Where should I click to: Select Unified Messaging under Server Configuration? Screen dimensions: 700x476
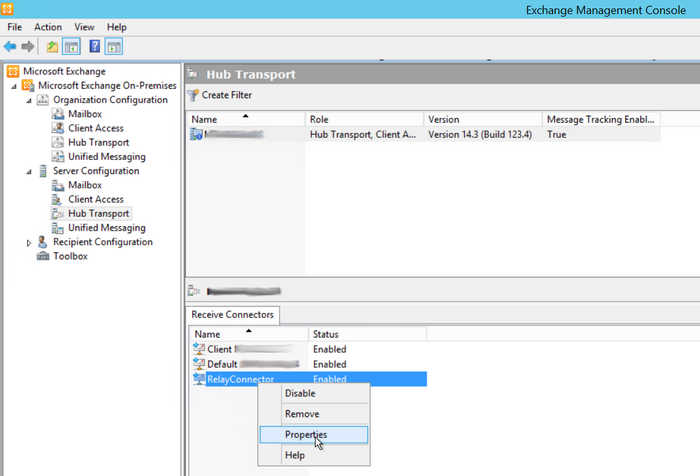point(107,228)
